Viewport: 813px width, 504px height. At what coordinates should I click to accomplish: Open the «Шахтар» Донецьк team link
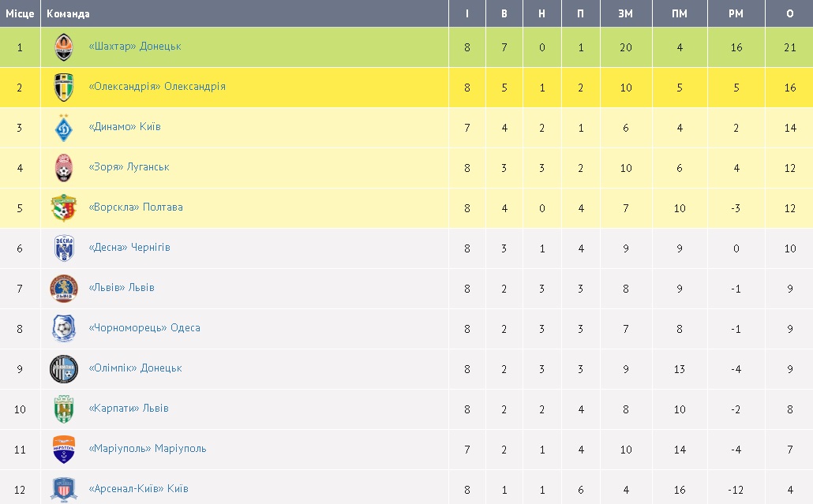click(x=135, y=47)
